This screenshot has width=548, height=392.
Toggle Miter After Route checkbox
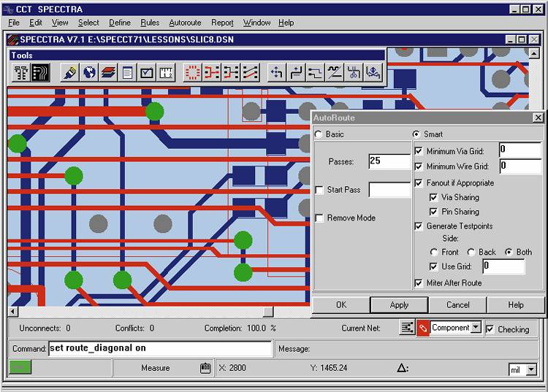[419, 283]
